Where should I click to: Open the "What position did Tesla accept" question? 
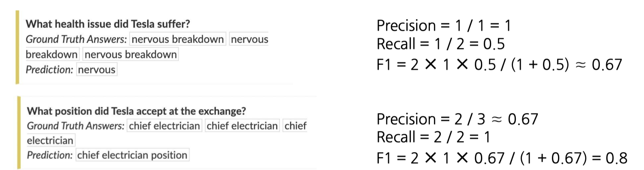136,111
